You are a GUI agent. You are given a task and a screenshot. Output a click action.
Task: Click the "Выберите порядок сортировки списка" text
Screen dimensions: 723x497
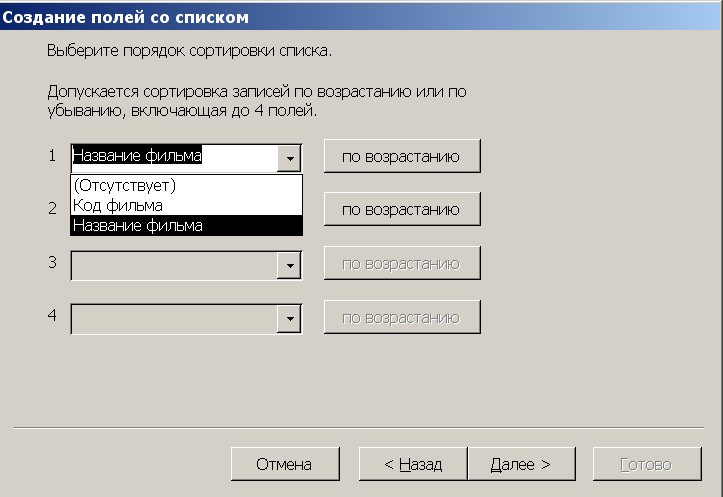click(189, 50)
